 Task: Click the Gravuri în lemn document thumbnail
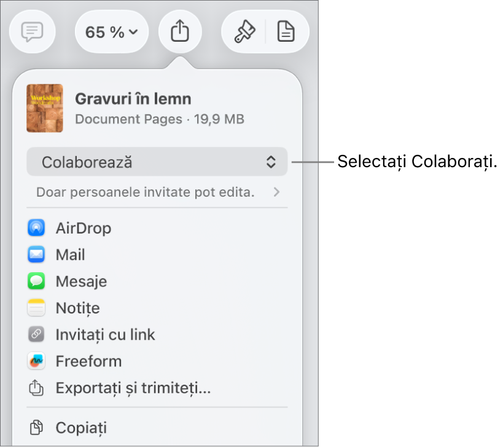tap(45, 108)
